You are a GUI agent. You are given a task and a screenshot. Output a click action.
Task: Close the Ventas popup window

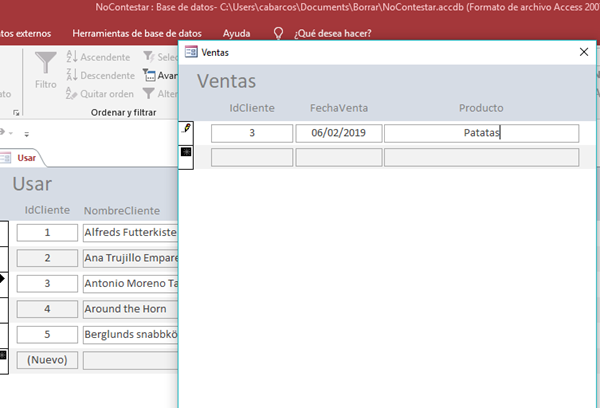[x=584, y=51]
